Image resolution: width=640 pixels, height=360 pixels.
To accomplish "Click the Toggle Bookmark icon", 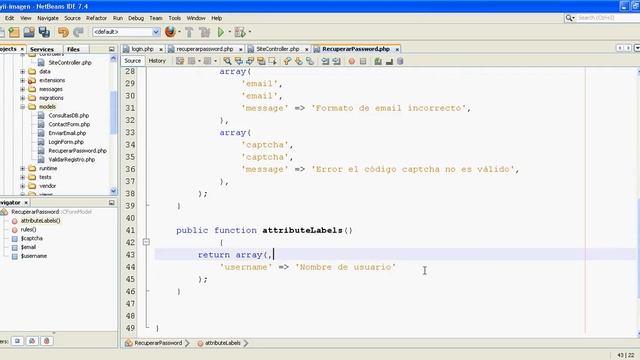I will (x=310, y=61).
